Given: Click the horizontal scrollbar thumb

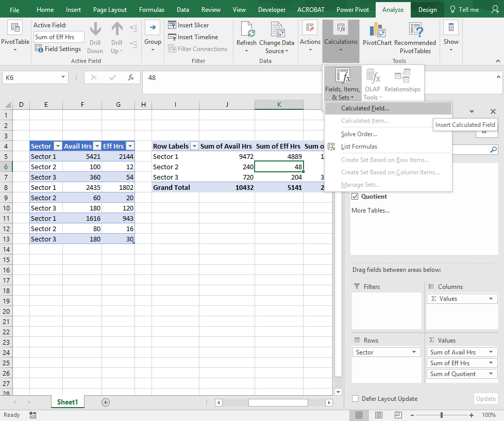Looking at the screenshot, I should point(278,402).
